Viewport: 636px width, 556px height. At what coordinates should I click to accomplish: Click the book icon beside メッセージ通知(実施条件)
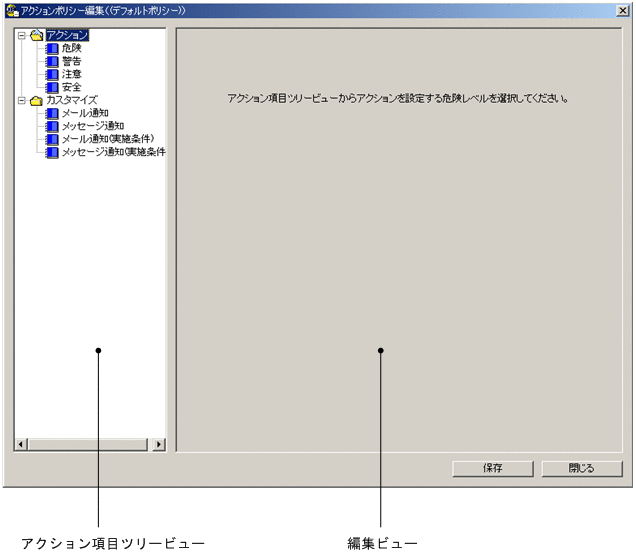coord(52,152)
